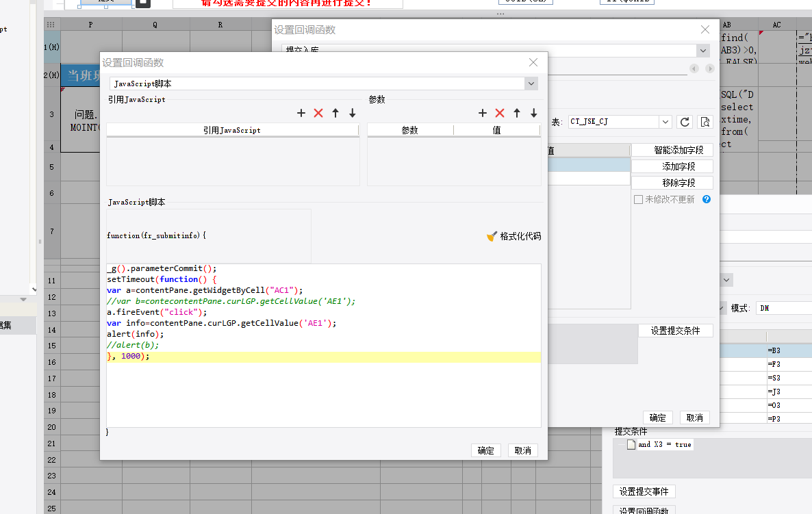Move referenced JavaScript entry down
Screen dimensions: 812x514
352,113
